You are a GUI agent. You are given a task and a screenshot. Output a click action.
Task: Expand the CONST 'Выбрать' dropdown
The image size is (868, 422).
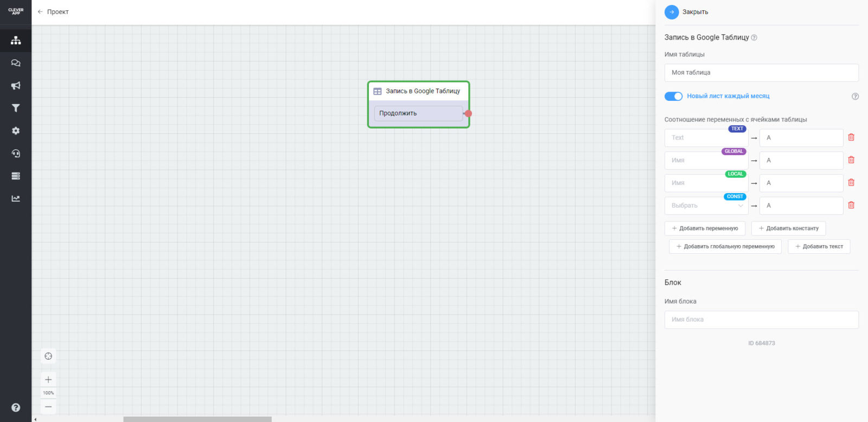pyautogui.click(x=706, y=206)
